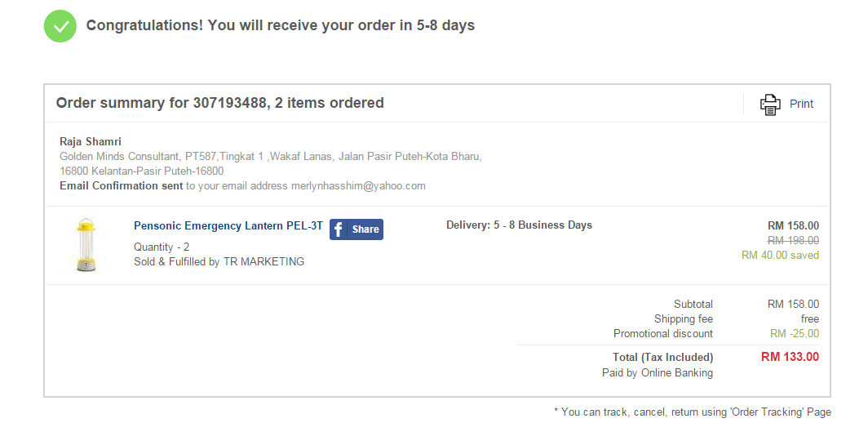This screenshot has height=432, width=868.
Task: Click the Print link text
Action: 801,104
